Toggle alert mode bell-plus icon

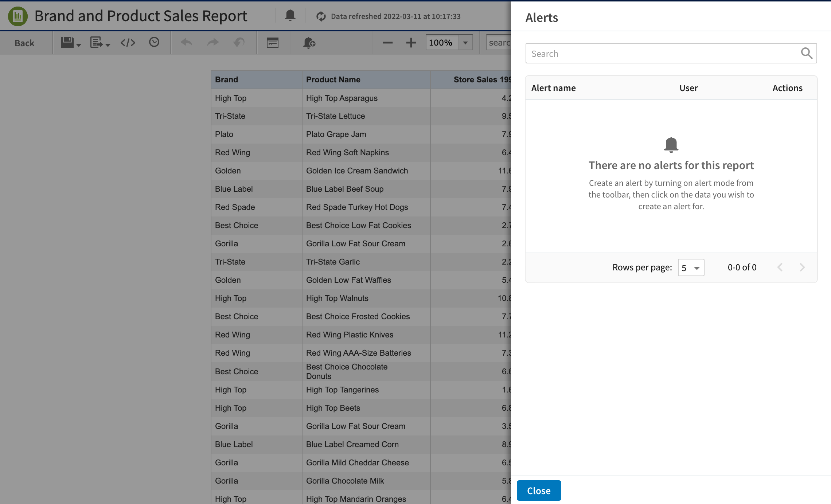tap(309, 43)
